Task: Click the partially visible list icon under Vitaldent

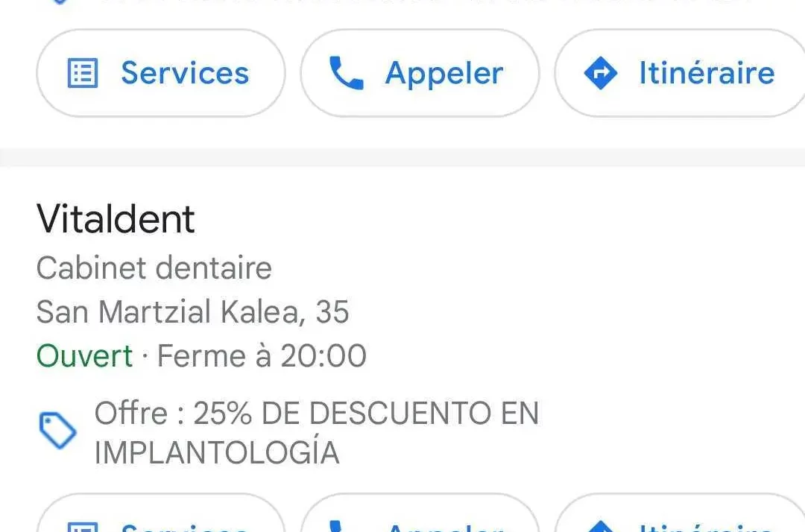Action: tap(83, 527)
